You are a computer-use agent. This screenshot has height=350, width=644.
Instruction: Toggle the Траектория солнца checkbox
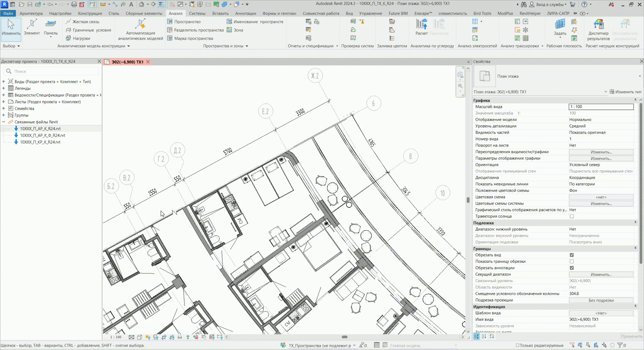pyautogui.click(x=572, y=216)
